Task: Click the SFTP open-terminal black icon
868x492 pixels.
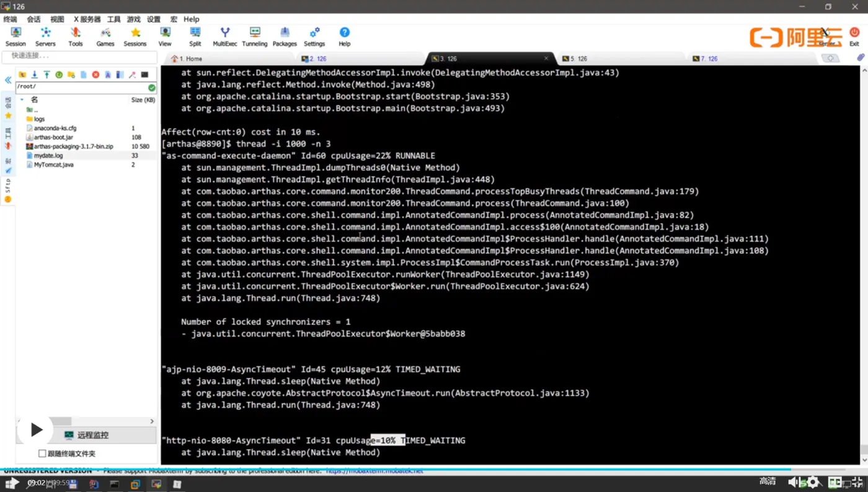Action: click(x=144, y=74)
